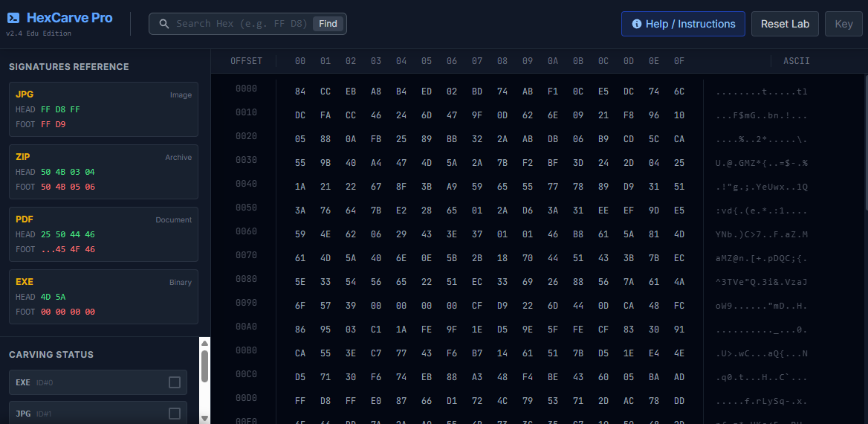868x424 pixels.
Task: Click the Reset Lab button
Action: (785, 24)
